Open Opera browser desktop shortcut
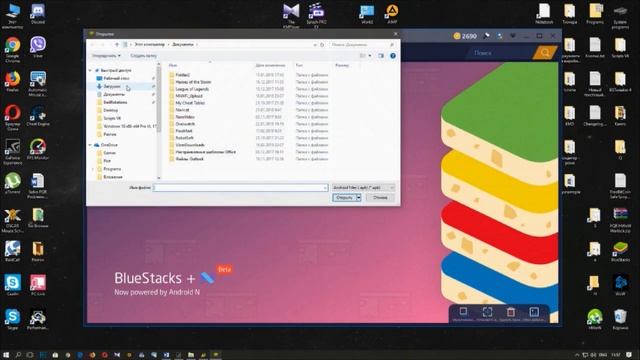The height and width of the screenshot is (360, 640). (13, 117)
